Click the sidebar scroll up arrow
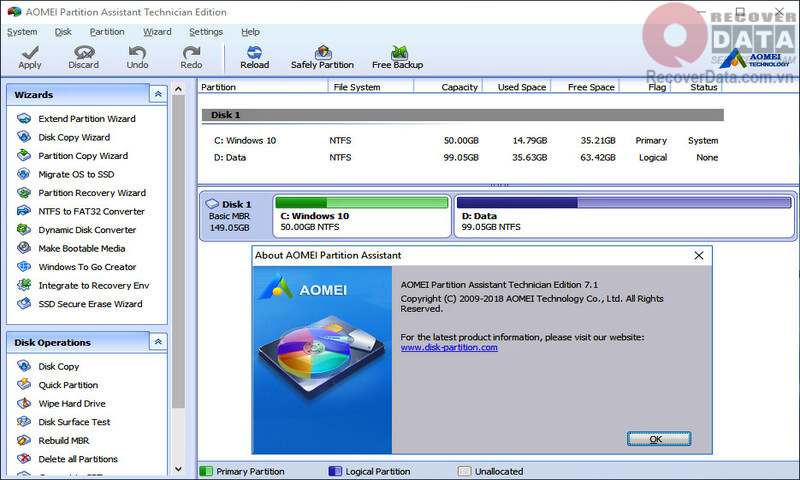Viewport: 800px width, 480px height. 178,89
